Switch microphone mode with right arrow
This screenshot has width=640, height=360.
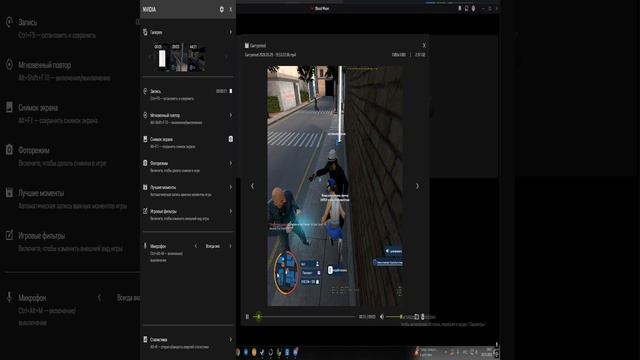pos(231,246)
